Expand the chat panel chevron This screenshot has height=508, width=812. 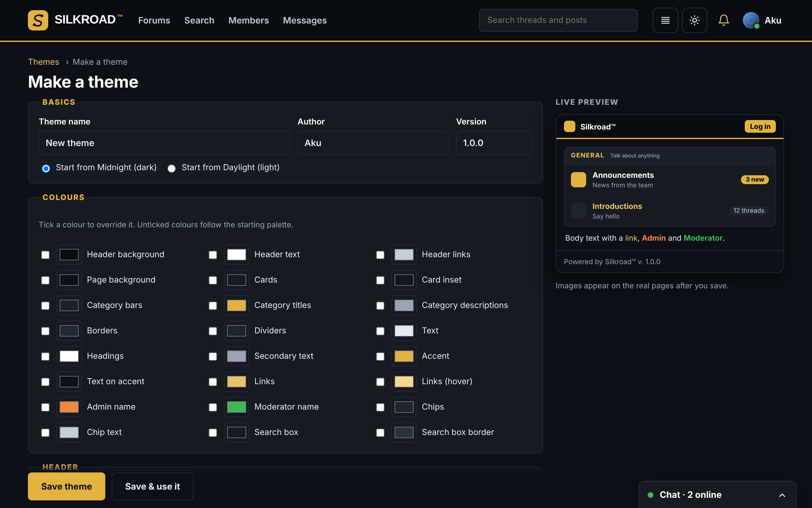(x=782, y=495)
